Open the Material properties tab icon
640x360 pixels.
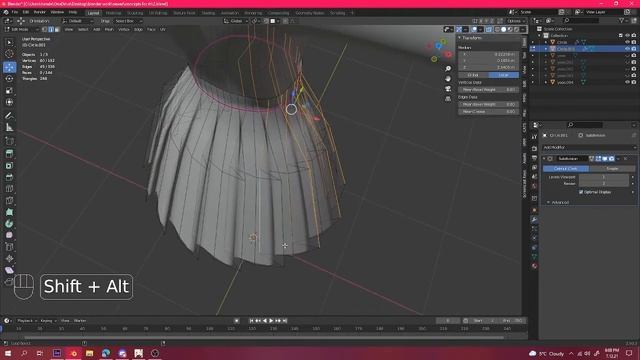(x=534, y=266)
